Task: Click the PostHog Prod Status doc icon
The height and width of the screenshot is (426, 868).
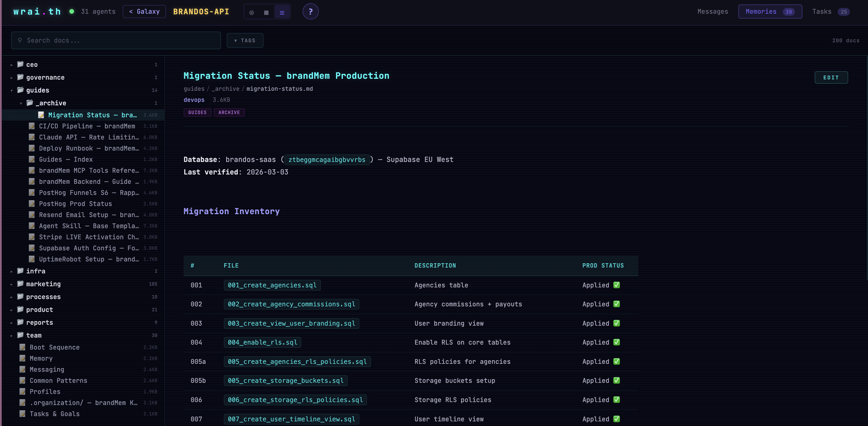Action: 32,203
